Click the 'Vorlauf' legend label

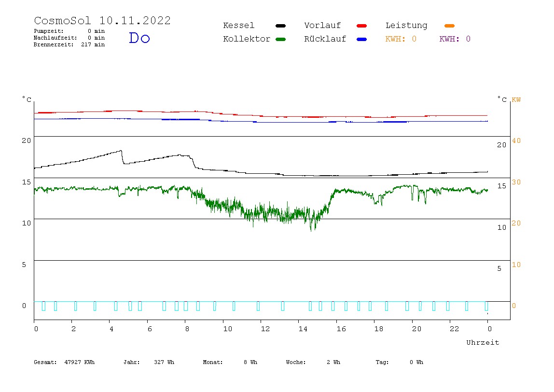click(x=322, y=26)
